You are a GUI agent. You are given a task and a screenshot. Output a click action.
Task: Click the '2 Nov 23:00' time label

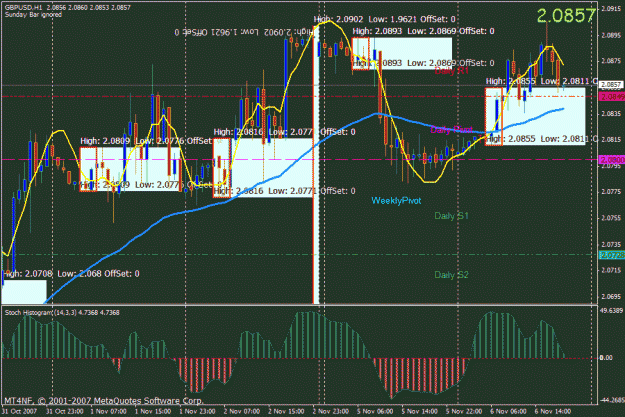(331, 411)
